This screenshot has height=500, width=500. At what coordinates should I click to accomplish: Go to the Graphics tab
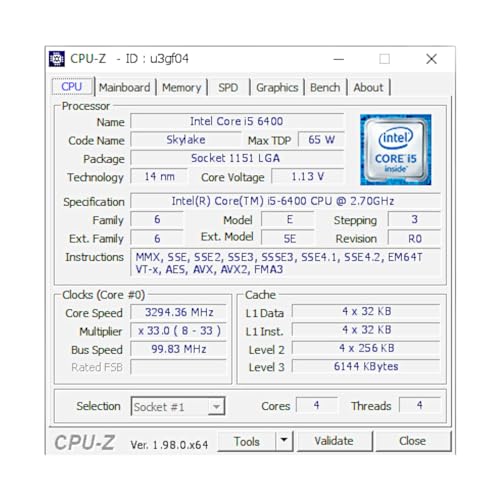(277, 88)
